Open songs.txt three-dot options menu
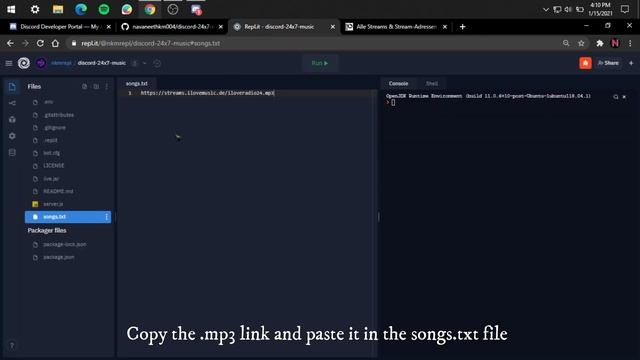 (107, 217)
